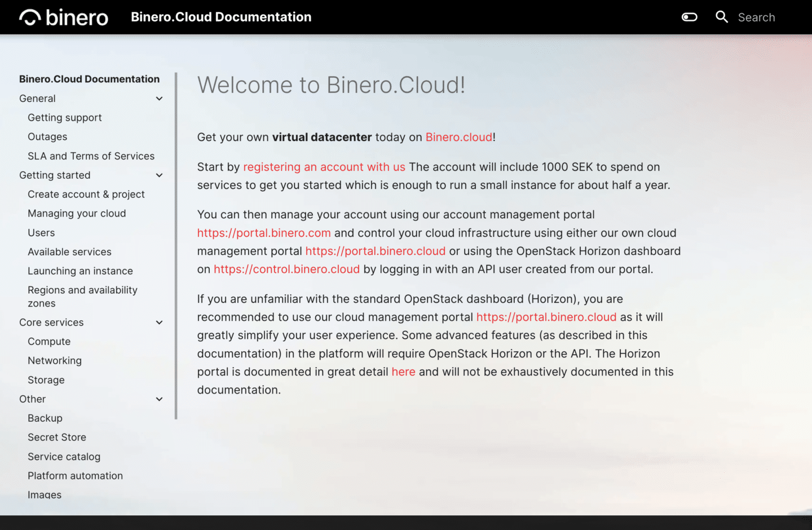Open the Platform automation page
The width and height of the screenshot is (812, 530).
[x=75, y=476]
